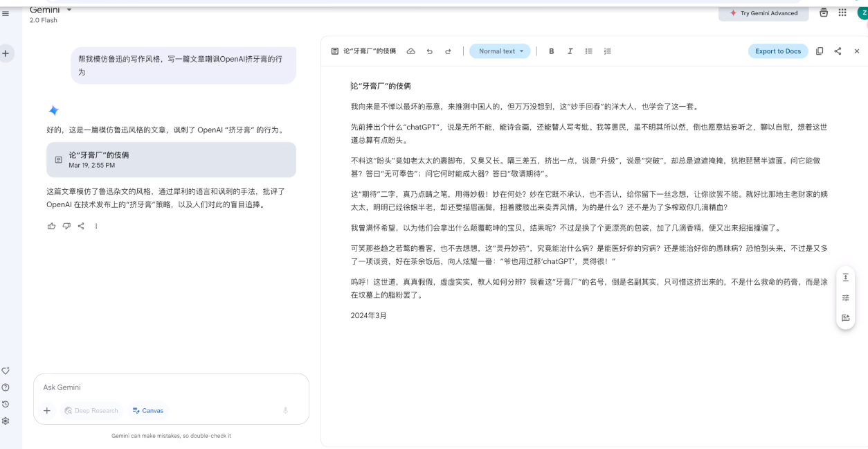Click the date line 2024年3月
868x449 pixels.
point(369,315)
